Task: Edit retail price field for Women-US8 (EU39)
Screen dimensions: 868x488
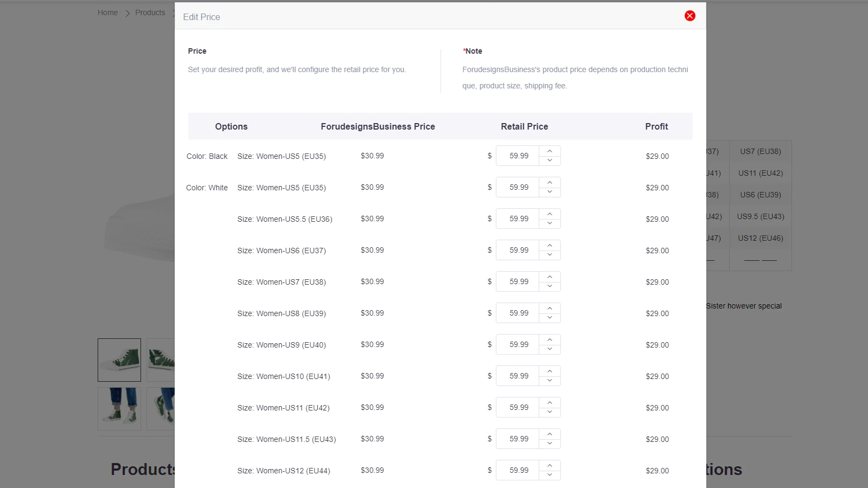Action: pos(518,313)
